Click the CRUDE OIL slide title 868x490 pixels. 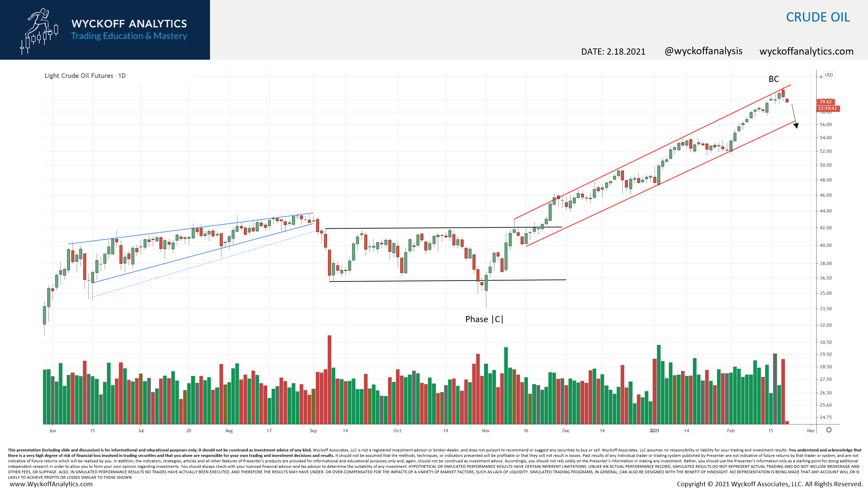(x=818, y=17)
